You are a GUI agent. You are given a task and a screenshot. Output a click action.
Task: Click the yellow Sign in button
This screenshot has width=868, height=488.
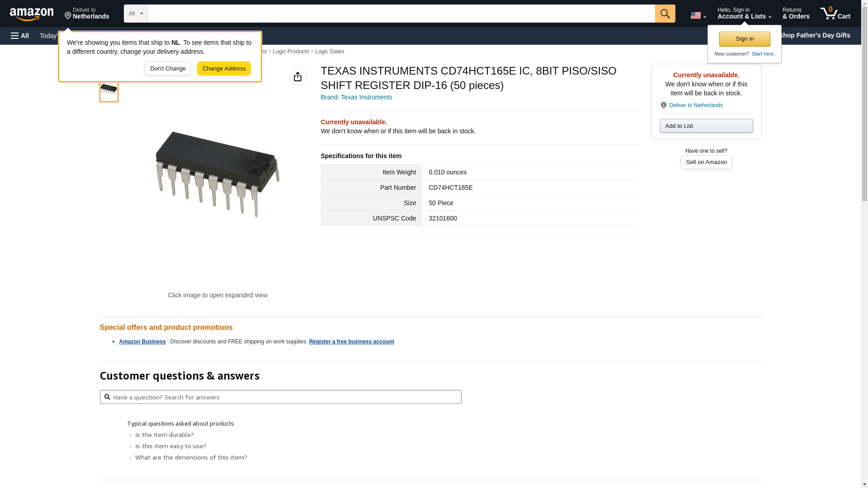745,39
